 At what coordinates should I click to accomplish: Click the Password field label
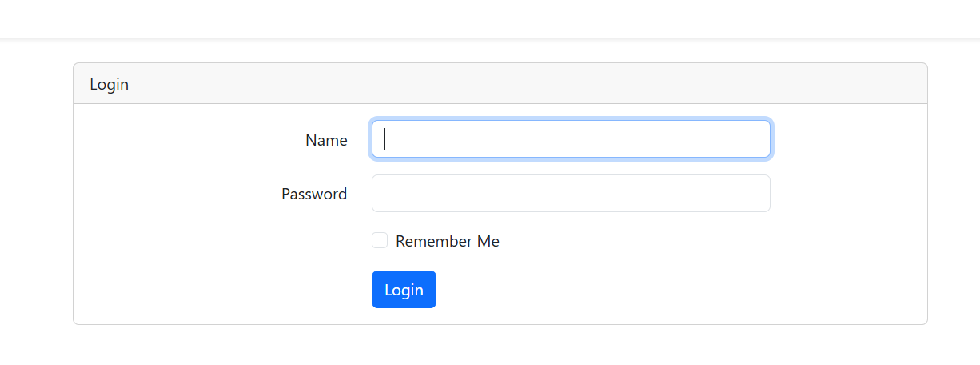click(x=314, y=194)
